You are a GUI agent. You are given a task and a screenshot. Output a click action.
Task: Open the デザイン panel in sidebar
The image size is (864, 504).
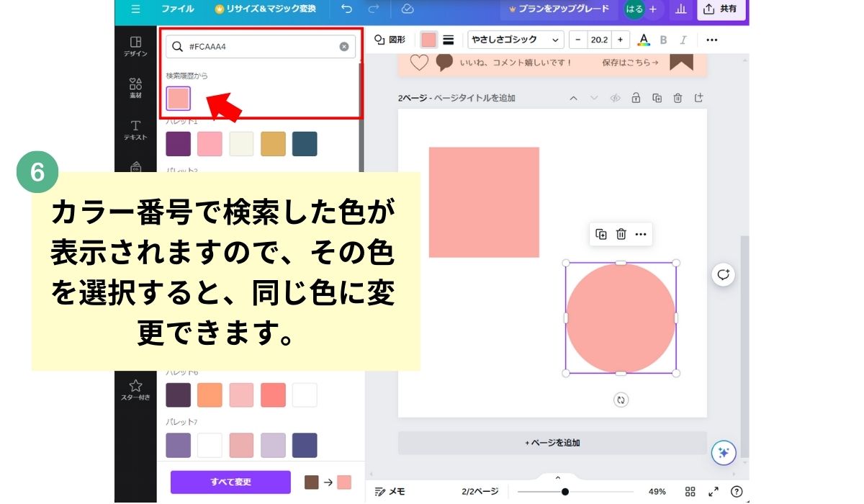click(135, 46)
